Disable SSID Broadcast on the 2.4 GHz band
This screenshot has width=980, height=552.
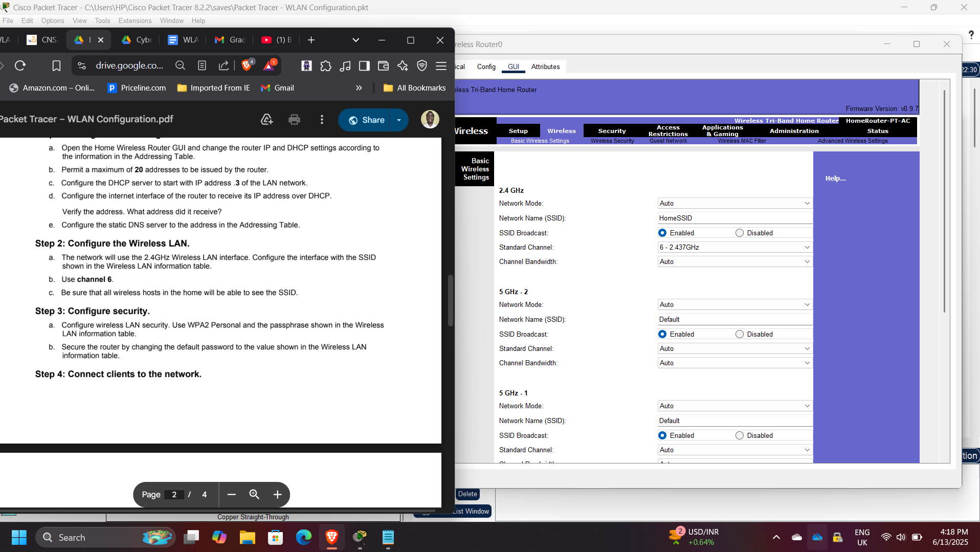coord(740,232)
